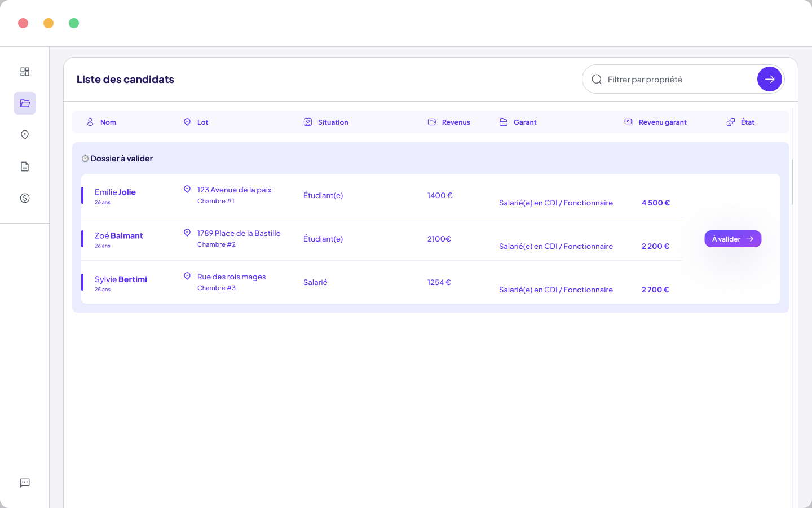Click the pin icon beside Lot header
Viewport: 812px width, 508px height.
[187, 122]
